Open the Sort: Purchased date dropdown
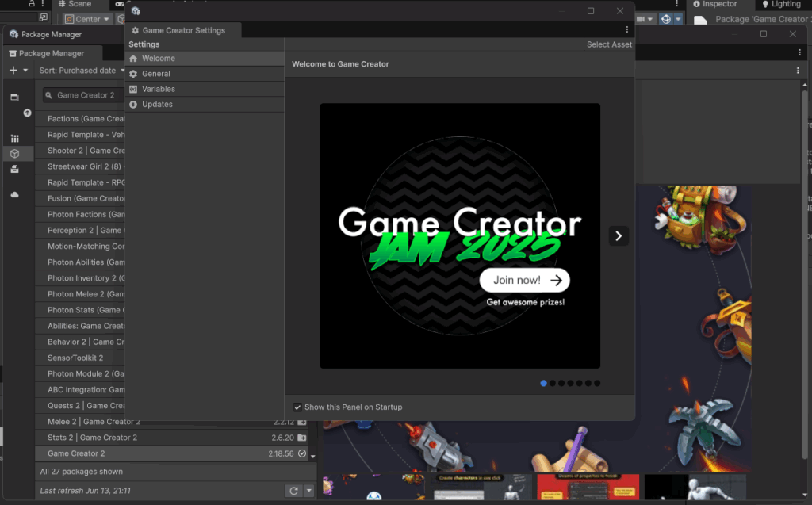This screenshot has width=812, height=505. coord(82,71)
